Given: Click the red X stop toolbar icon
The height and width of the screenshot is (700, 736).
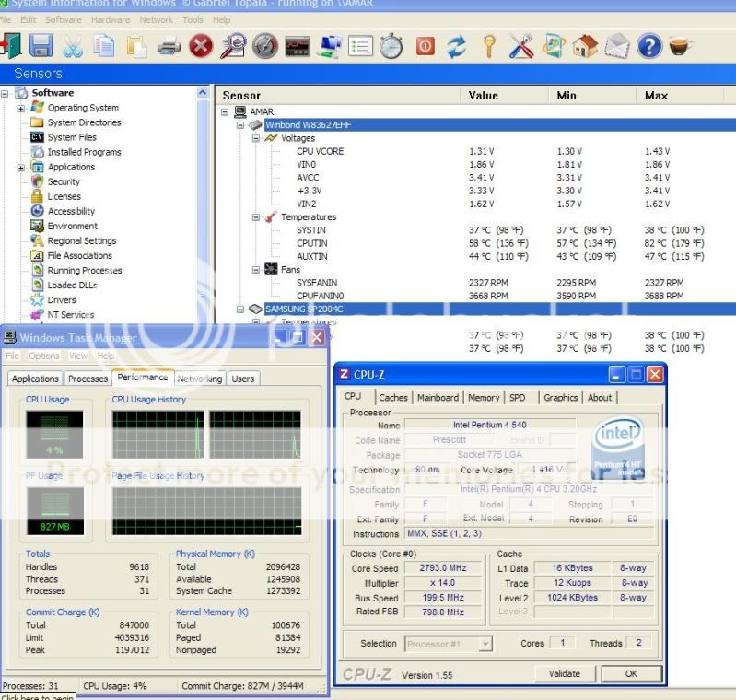Looking at the screenshot, I should 201,46.
